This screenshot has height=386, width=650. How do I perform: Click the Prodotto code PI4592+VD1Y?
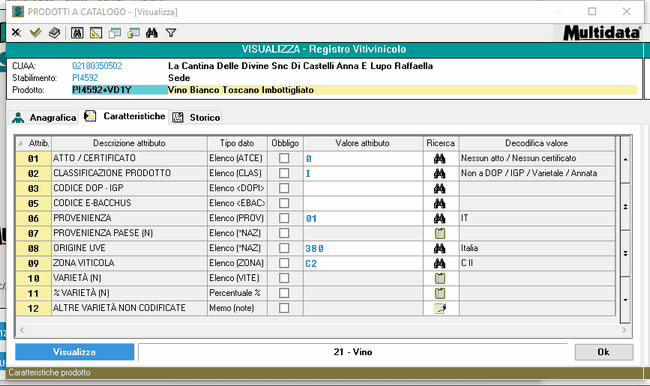119,90
